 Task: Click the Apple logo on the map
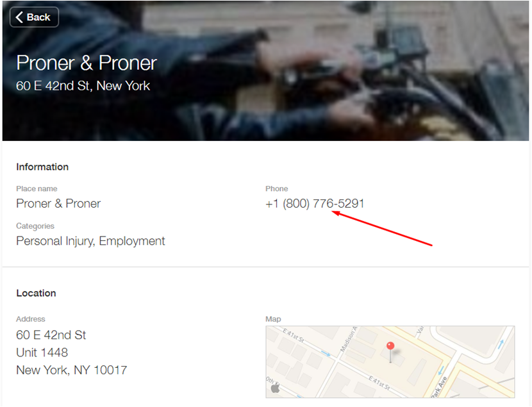pos(276,388)
